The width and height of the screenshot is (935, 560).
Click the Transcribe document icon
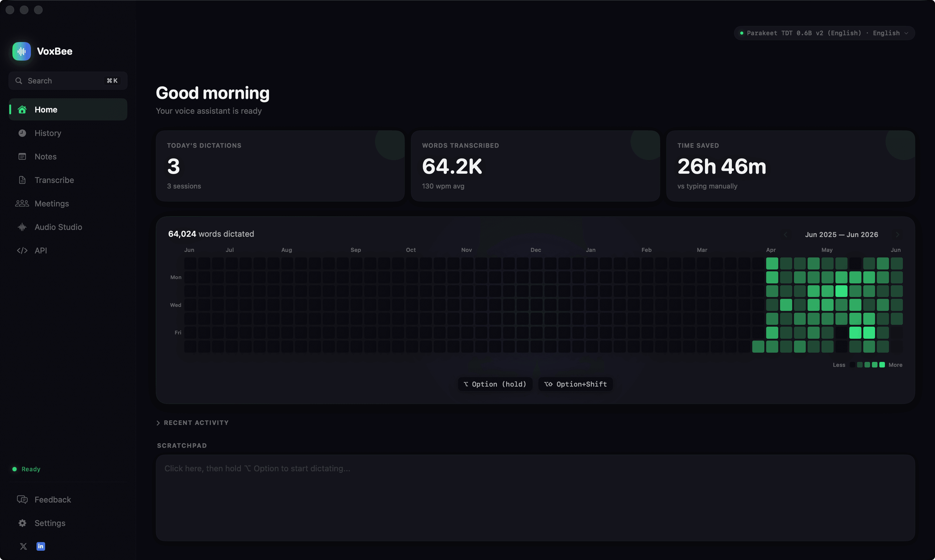22,180
